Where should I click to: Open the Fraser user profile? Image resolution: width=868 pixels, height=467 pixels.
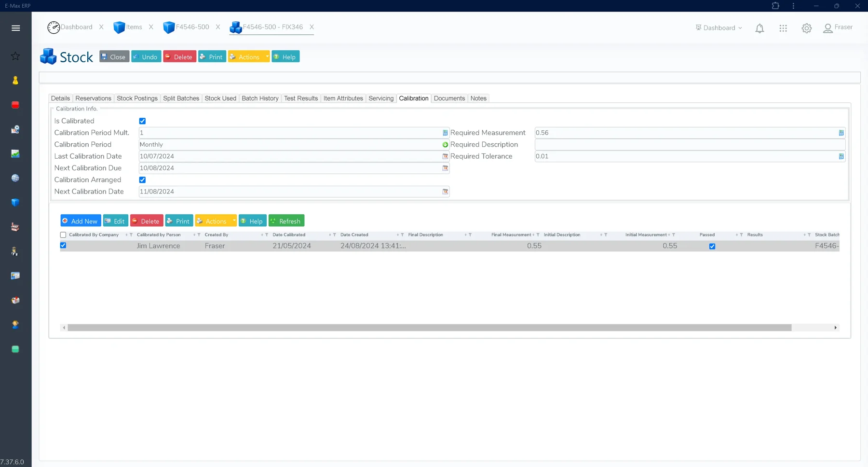pyautogui.click(x=838, y=27)
